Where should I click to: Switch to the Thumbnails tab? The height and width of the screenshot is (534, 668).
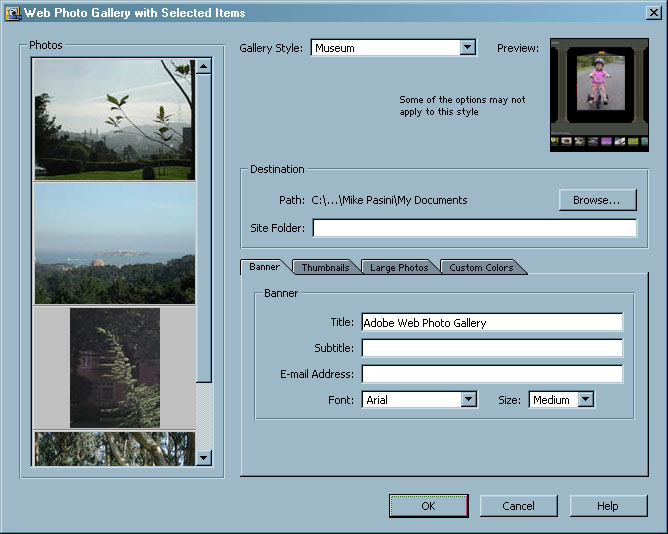click(x=325, y=268)
